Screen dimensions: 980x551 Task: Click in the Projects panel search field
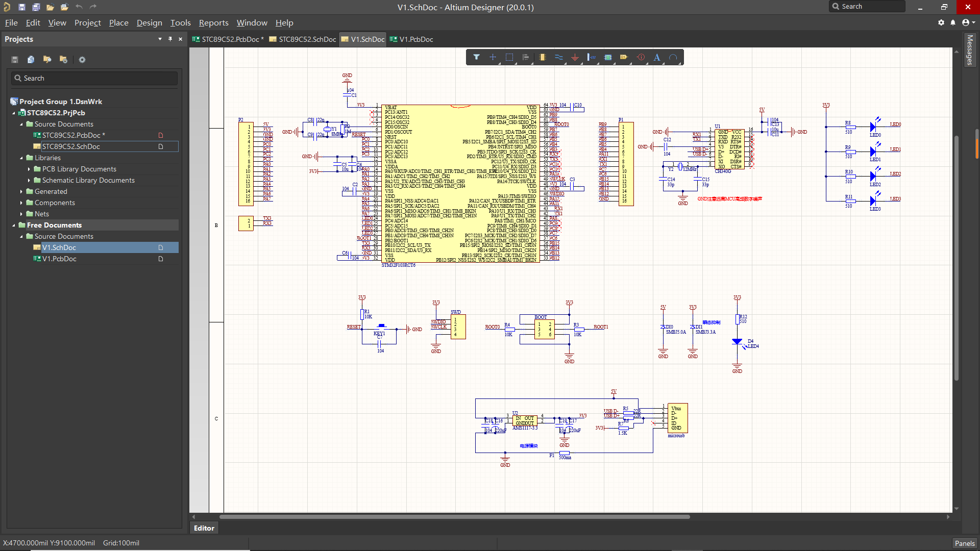[x=94, y=78]
